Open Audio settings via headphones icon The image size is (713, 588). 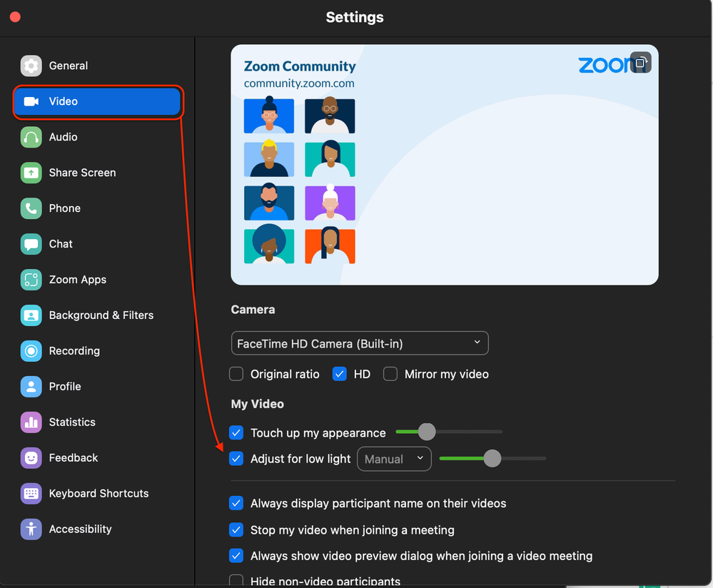[x=31, y=137]
